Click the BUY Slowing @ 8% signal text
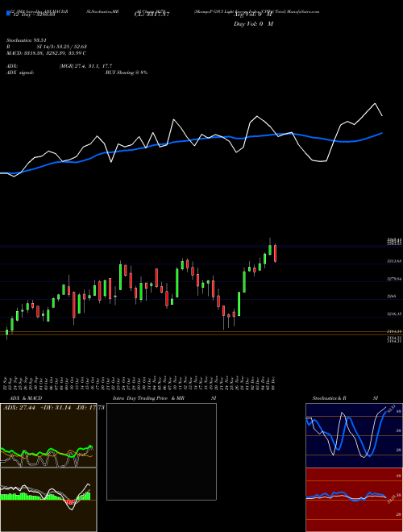 pyautogui.click(x=127, y=73)
